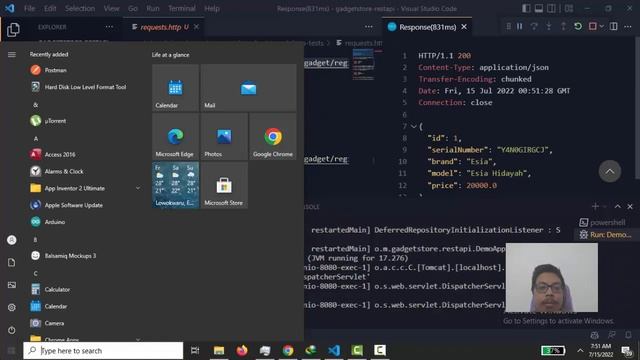Open dropdown arrow next to debug stop button
Screen dimensions: 640x360
click(x=601, y=27)
